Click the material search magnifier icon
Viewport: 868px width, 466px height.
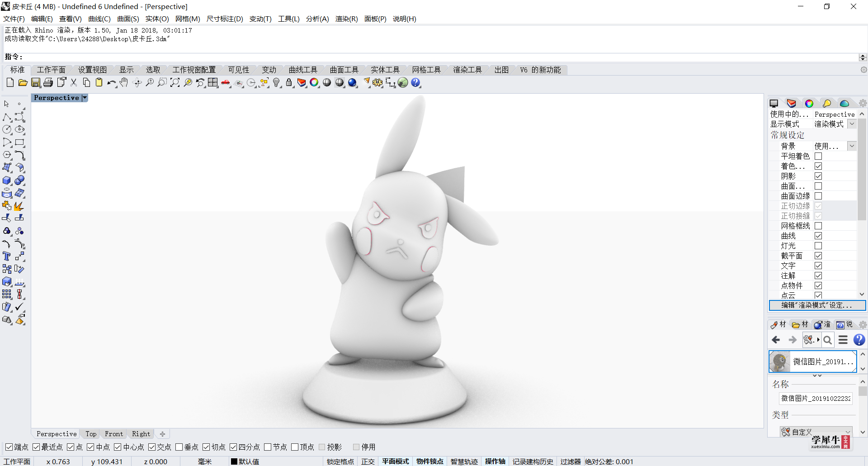[x=827, y=340]
